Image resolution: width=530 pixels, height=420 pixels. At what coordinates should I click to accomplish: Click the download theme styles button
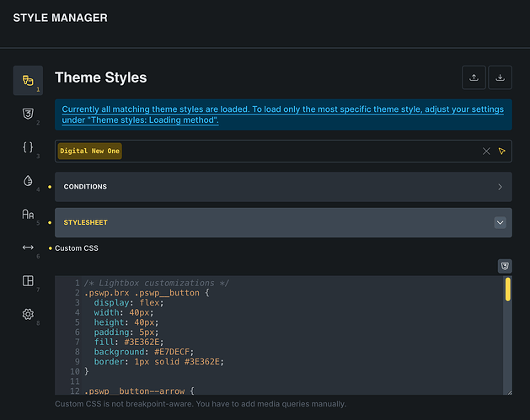click(500, 77)
